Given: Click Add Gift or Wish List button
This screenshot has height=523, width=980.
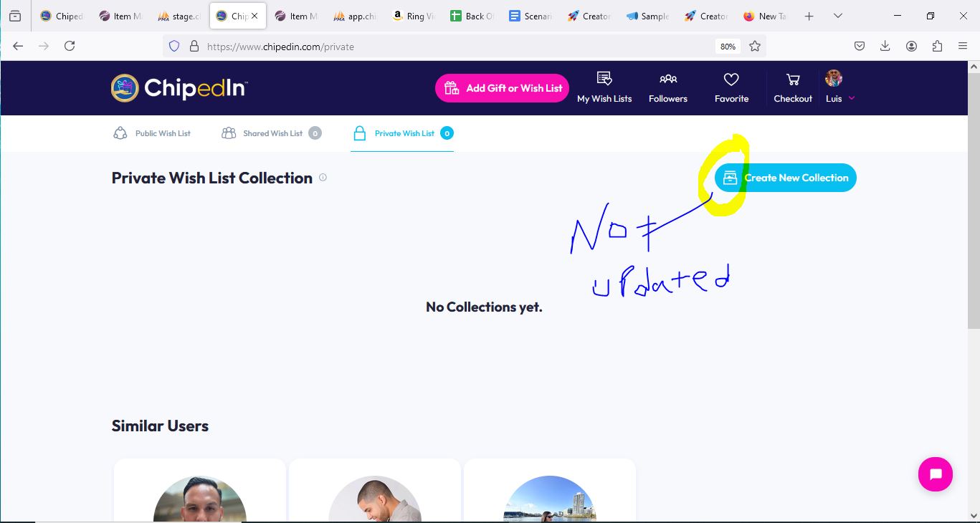Looking at the screenshot, I should 502,88.
